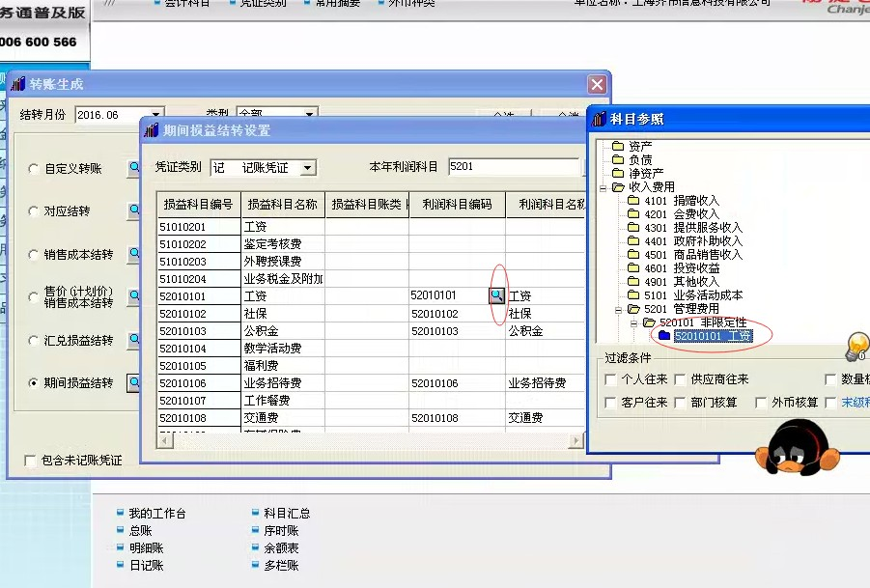Click the lookup icon beside 销售成本结转

point(134,255)
